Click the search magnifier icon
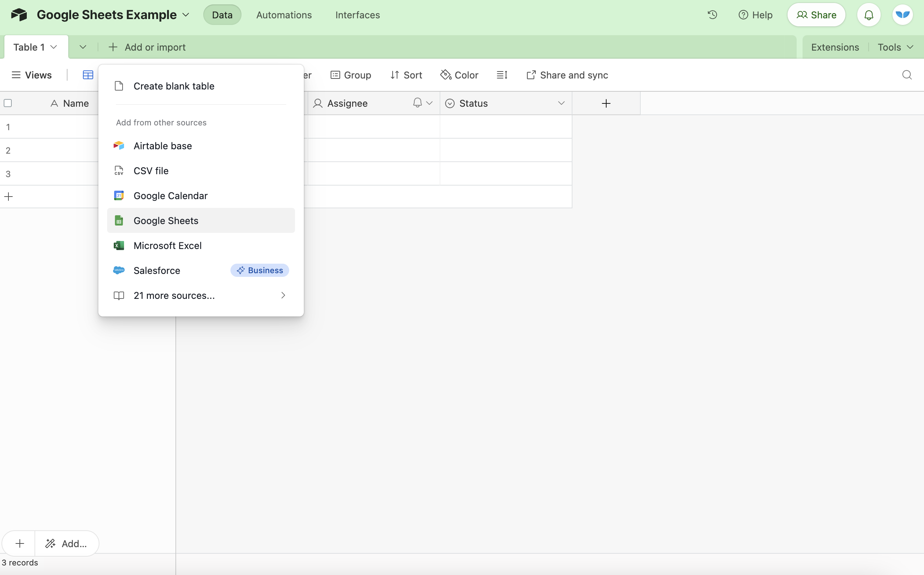This screenshot has height=575, width=924. (907, 75)
